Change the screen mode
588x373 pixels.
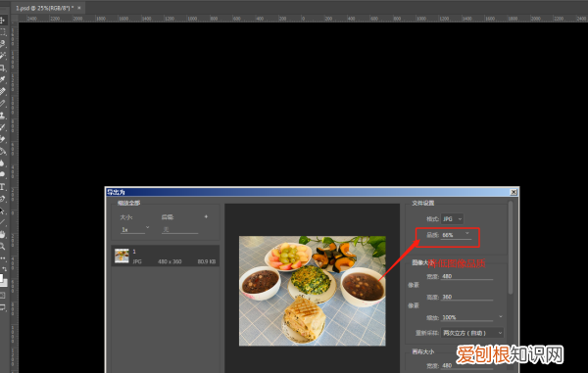[x=3, y=307]
